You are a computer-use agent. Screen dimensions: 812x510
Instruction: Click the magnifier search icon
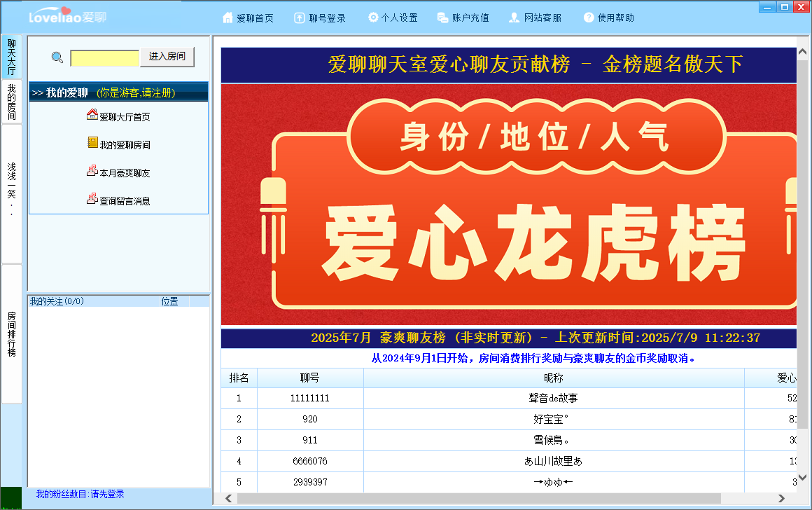coord(57,57)
